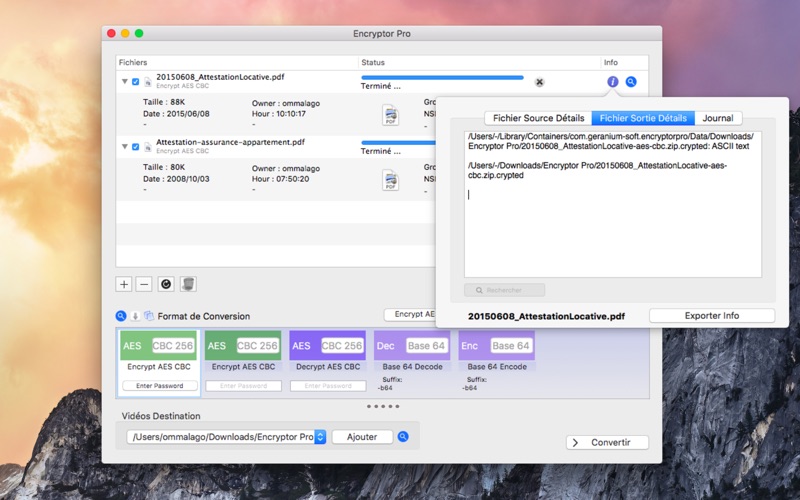Click the small file icon beside 20150608_AttestationLocative.pdf

point(147,82)
